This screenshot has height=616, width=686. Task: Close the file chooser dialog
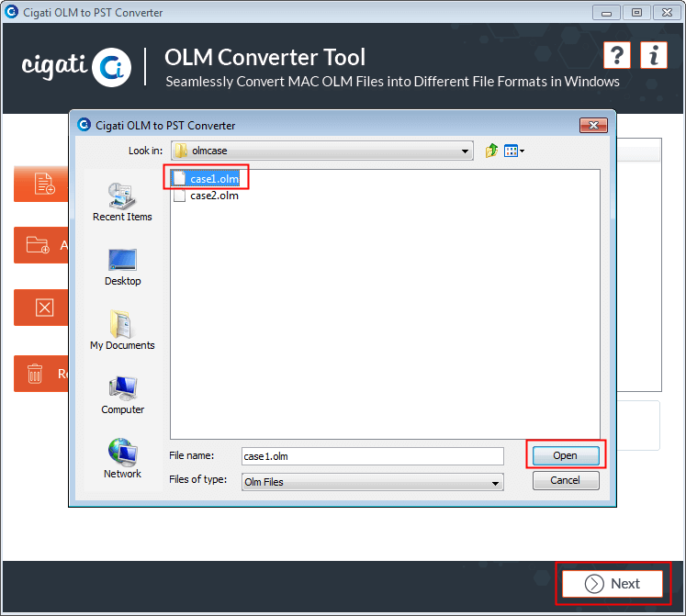pyautogui.click(x=593, y=126)
